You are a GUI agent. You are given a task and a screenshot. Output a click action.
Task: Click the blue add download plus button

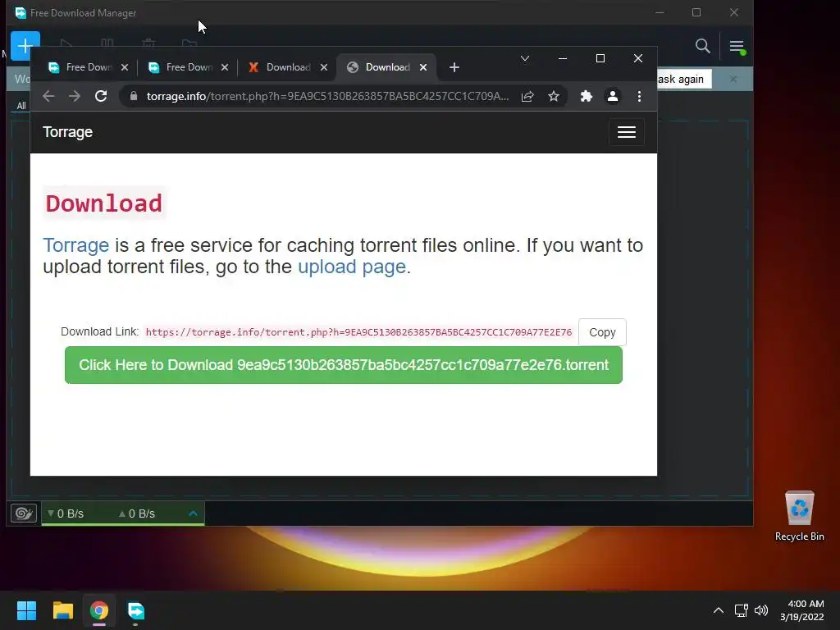point(25,46)
